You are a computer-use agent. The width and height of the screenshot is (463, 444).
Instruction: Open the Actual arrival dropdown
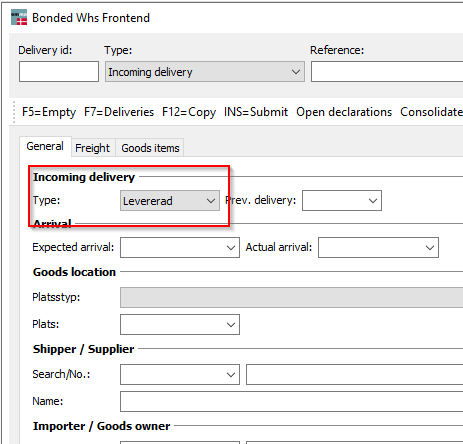[378, 248]
